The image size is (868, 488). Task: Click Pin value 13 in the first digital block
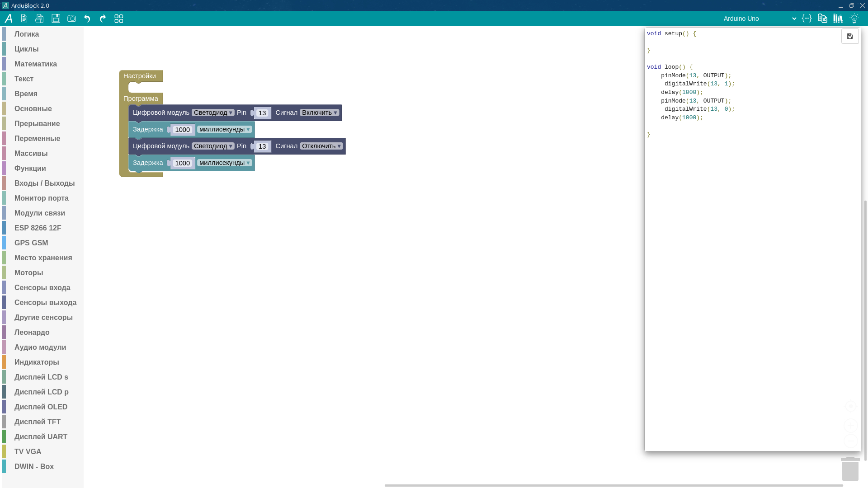click(262, 113)
